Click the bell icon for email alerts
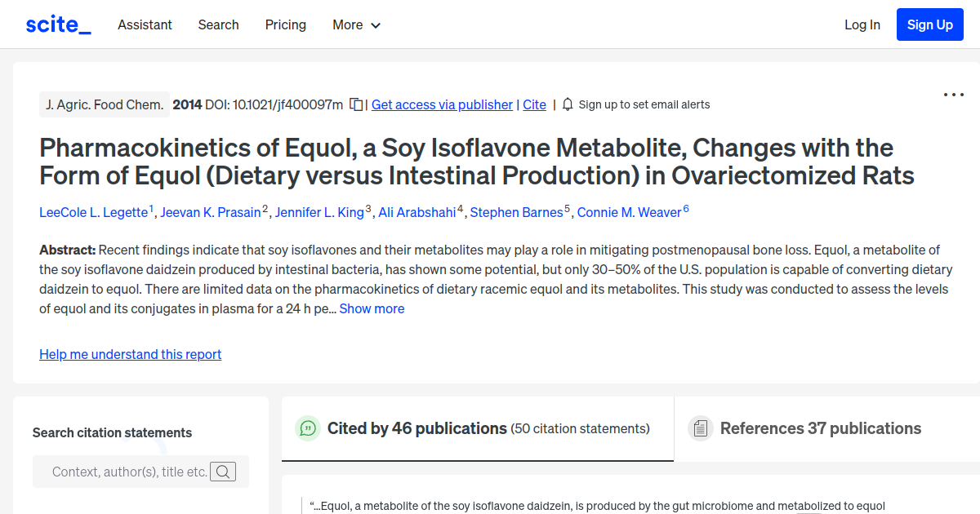Image resolution: width=980 pixels, height=514 pixels. (567, 104)
